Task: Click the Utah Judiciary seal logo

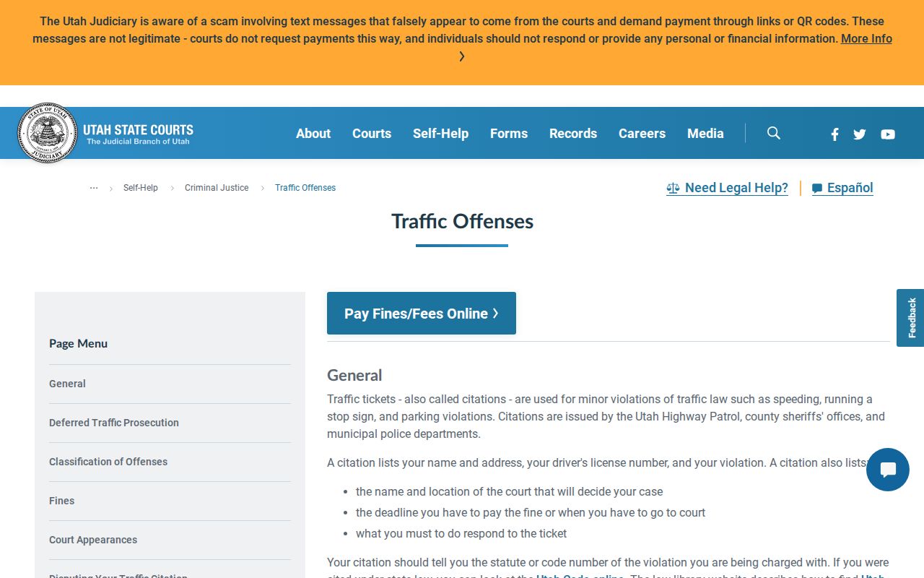Action: click(48, 133)
